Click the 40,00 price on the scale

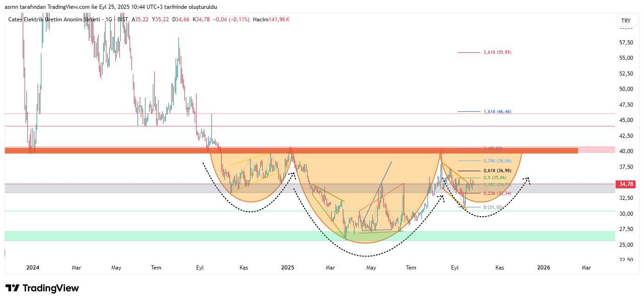(626, 151)
